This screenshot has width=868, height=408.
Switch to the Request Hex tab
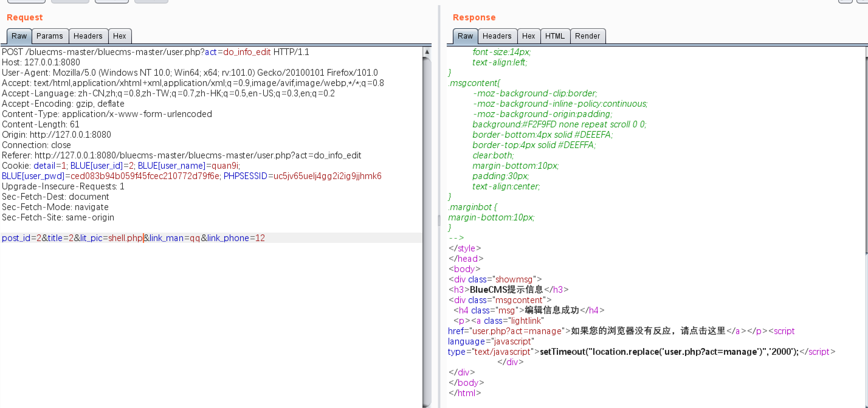pyautogui.click(x=120, y=36)
